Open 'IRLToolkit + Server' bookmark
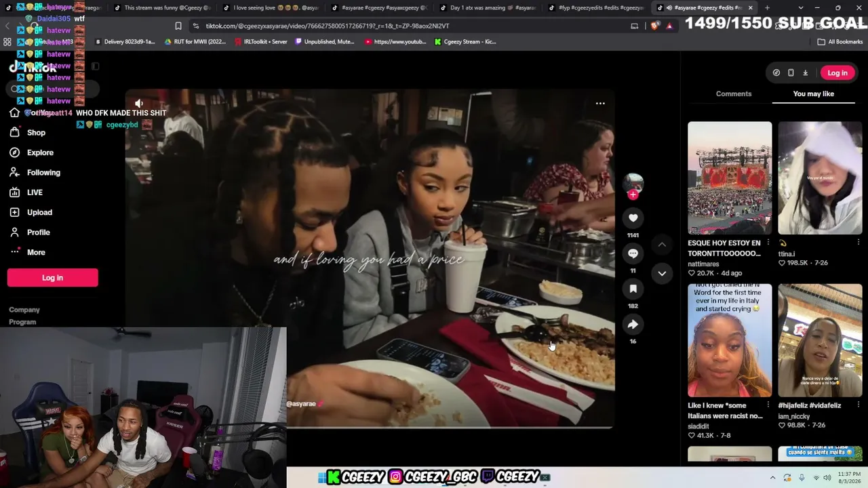Viewport: 868px width, 488px height. pos(261,41)
